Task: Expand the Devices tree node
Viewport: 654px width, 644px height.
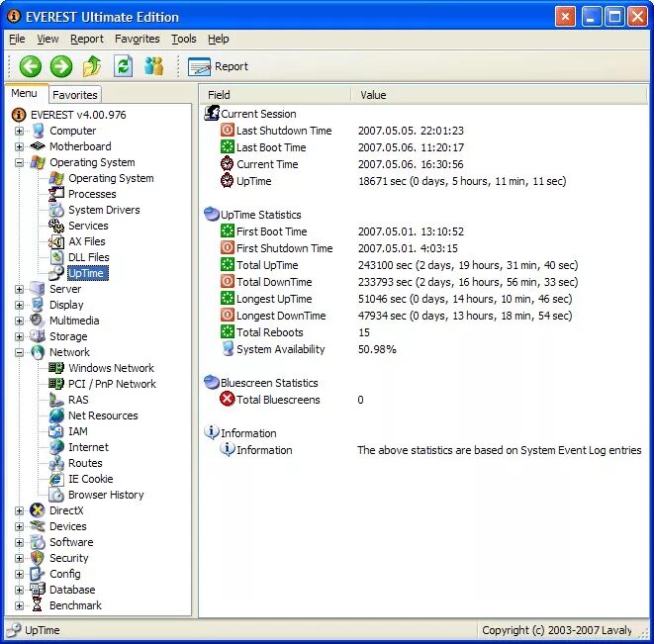Action: click(x=19, y=526)
